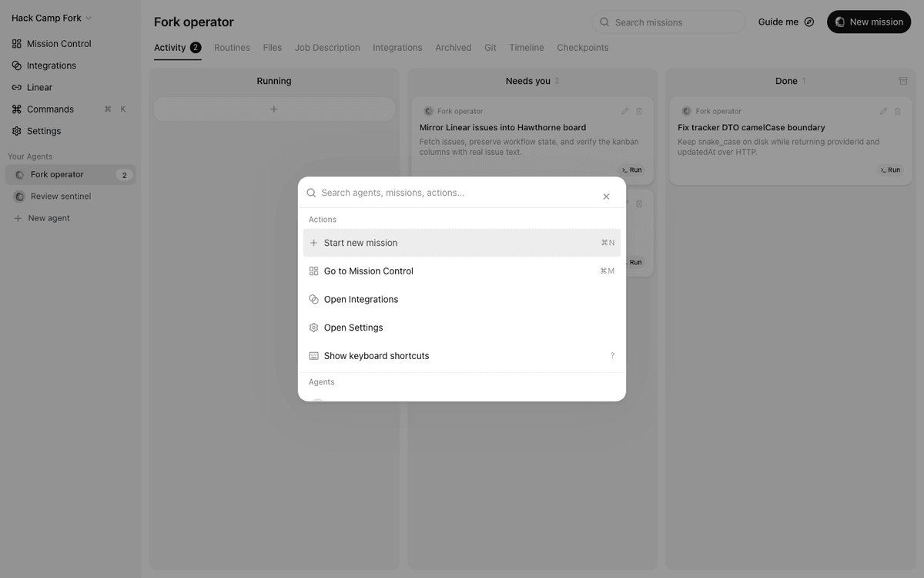Open the Integrations tab
Viewport: 924px width, 578px height.
tap(397, 48)
